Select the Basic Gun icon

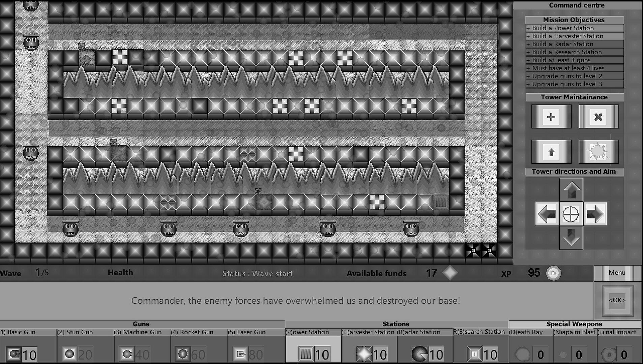[13, 354]
